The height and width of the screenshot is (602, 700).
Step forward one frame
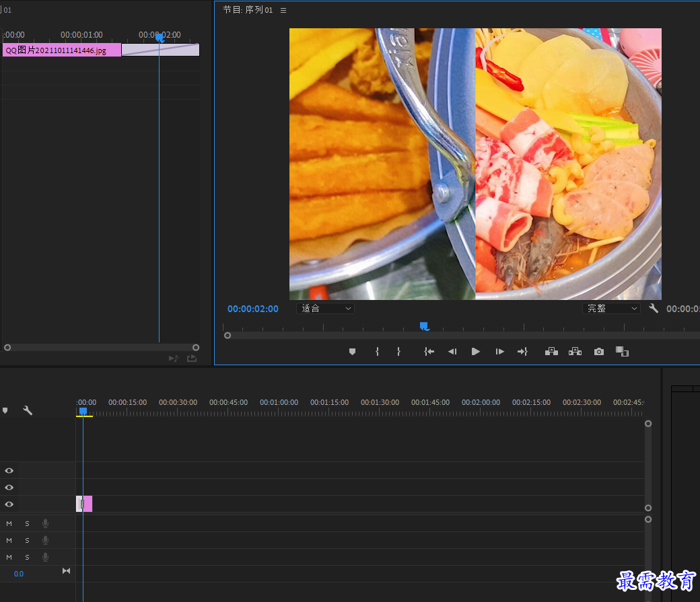tap(499, 352)
